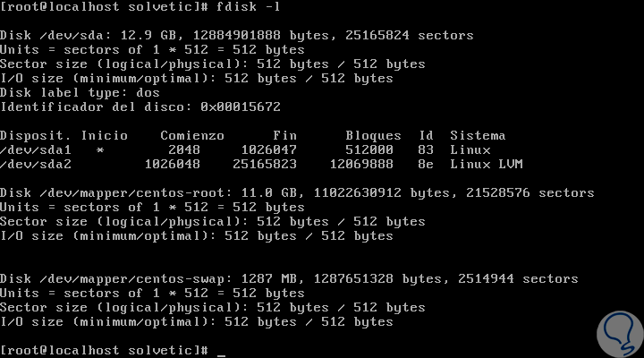Click the typed 'fdisk -l' command
The height and width of the screenshot is (358, 644).
[x=248, y=7]
